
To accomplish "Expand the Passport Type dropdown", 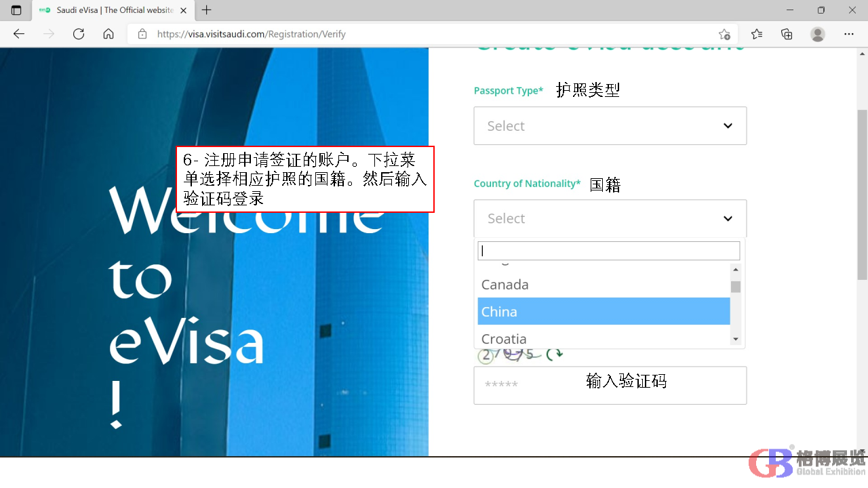I will point(610,125).
